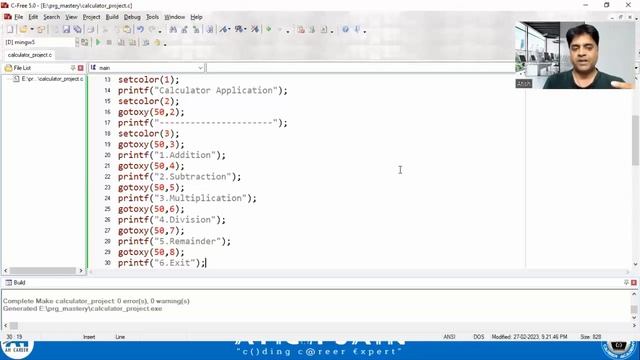Click the File List scrollbar right arrow
640x360 pixels.
coord(81,271)
